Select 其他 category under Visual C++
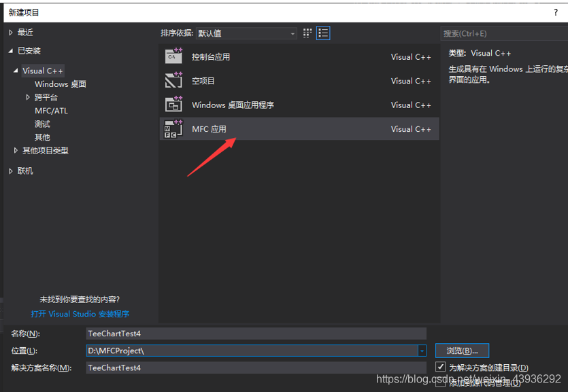 (x=42, y=137)
